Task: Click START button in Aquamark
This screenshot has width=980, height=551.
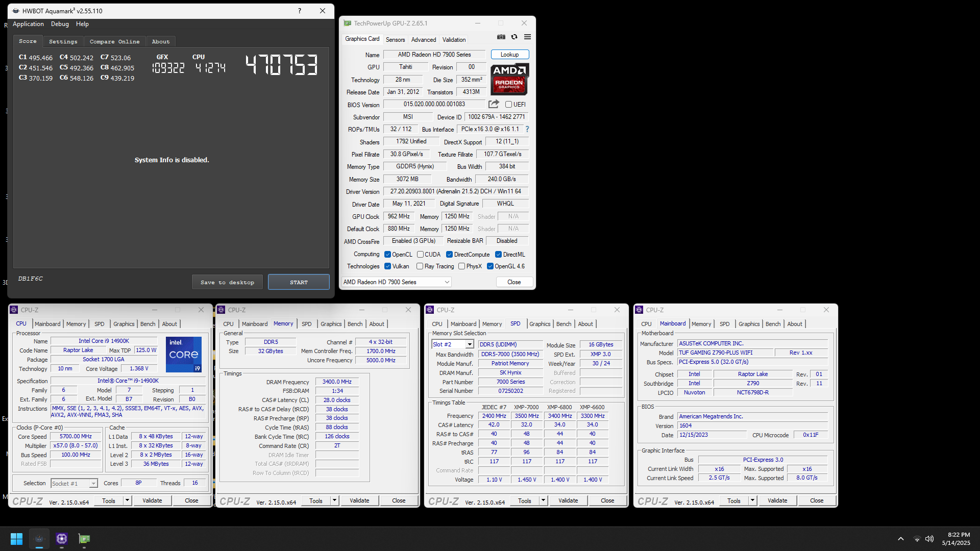Action: (x=299, y=282)
